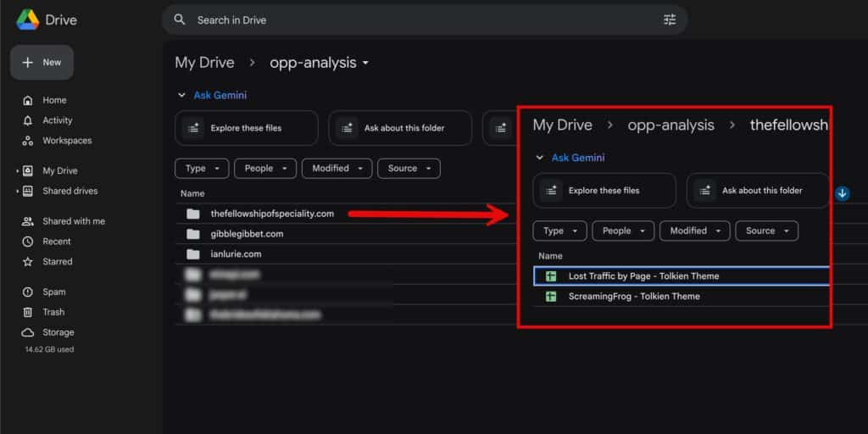Expand the Shared drives tree arrow
The image size is (868, 434).
17,192
